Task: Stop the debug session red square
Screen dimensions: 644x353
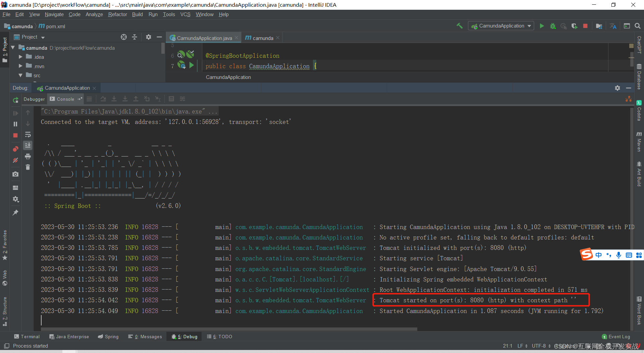Action: click(x=15, y=135)
